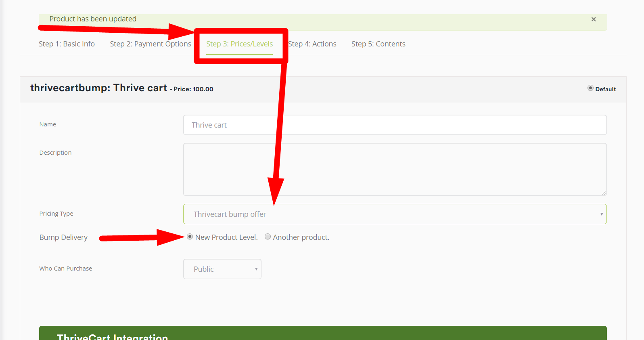
Task: Open the Pricing Type dropdown
Action: click(x=395, y=214)
